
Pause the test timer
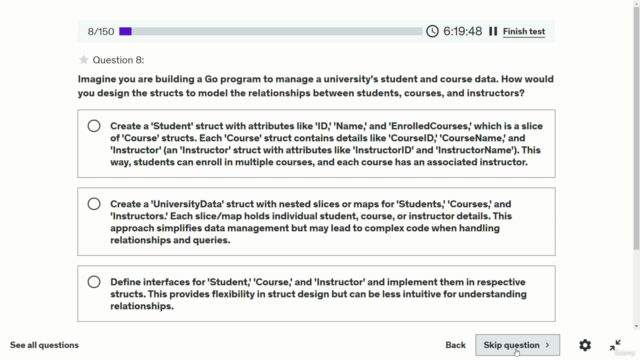[x=493, y=31]
